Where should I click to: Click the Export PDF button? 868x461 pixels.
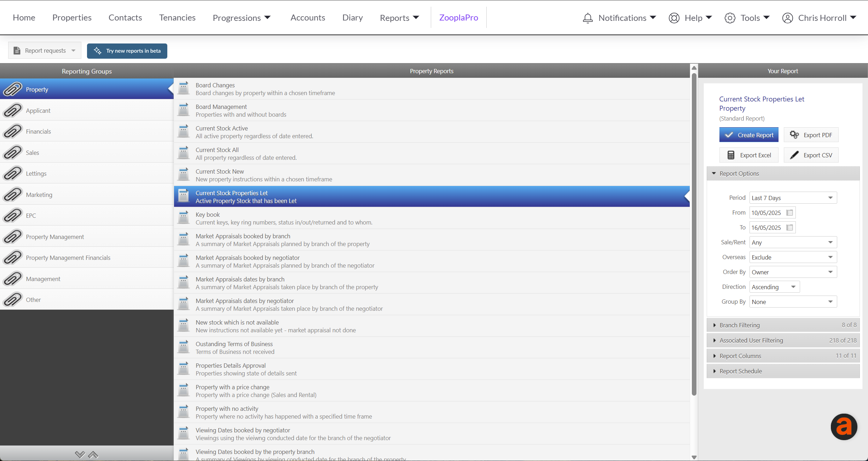coord(811,135)
